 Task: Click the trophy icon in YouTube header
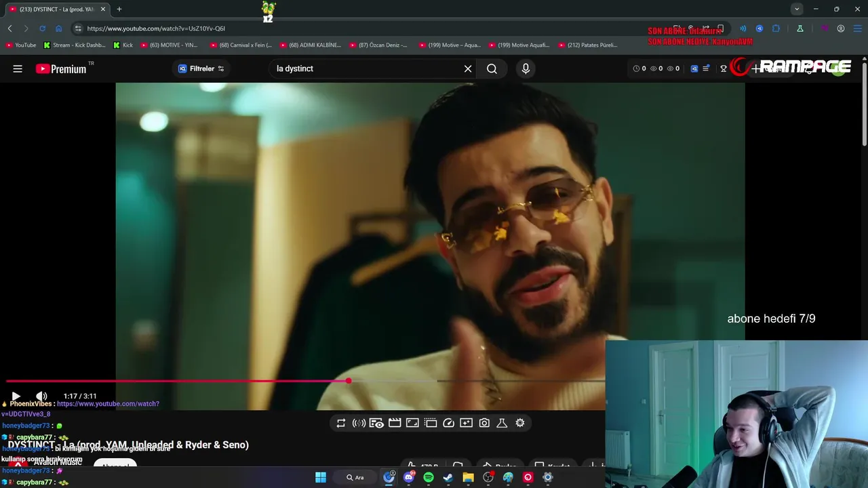(x=724, y=68)
